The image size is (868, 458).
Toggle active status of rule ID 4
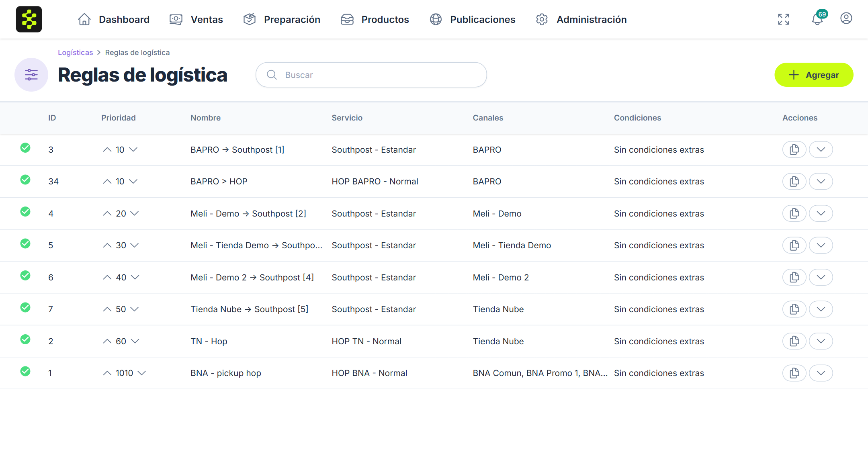(25, 211)
